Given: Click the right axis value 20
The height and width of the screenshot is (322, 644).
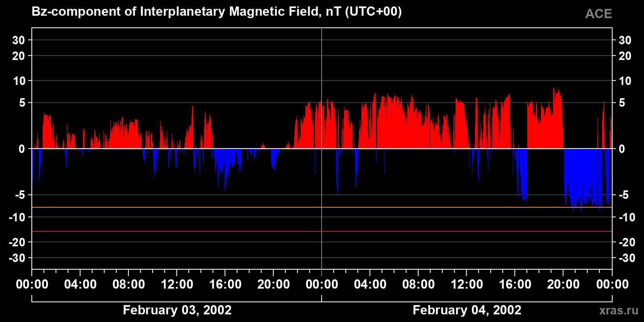Looking at the screenshot, I should point(625,56).
